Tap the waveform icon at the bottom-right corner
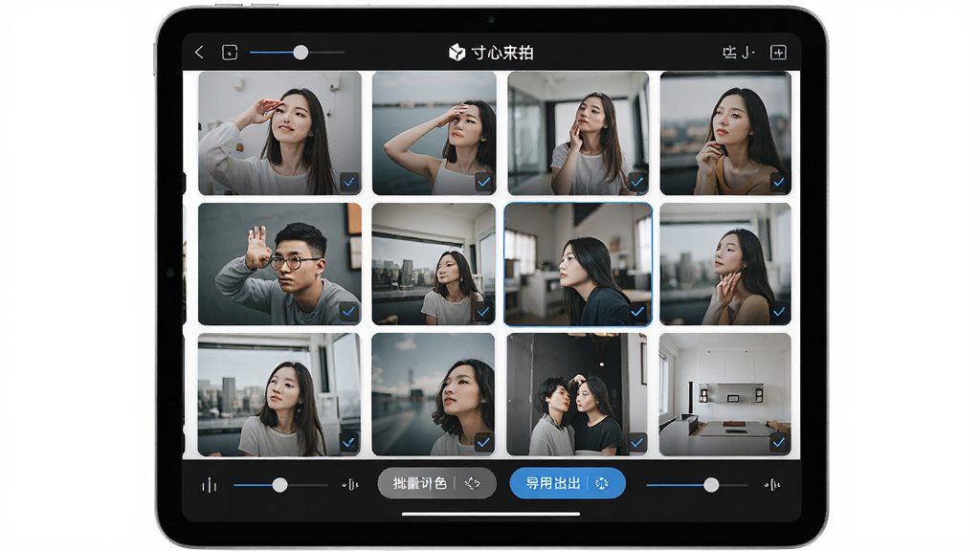980x551 pixels. [x=772, y=485]
